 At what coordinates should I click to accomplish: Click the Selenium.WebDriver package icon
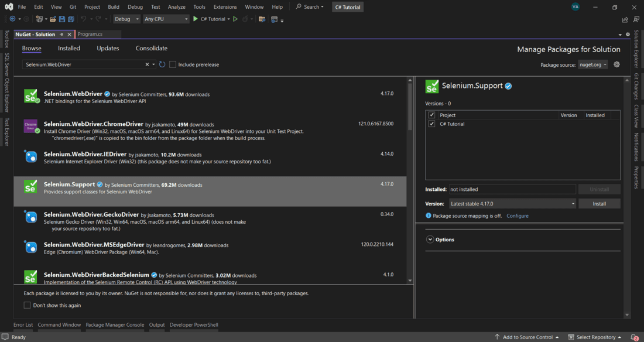[x=31, y=96]
